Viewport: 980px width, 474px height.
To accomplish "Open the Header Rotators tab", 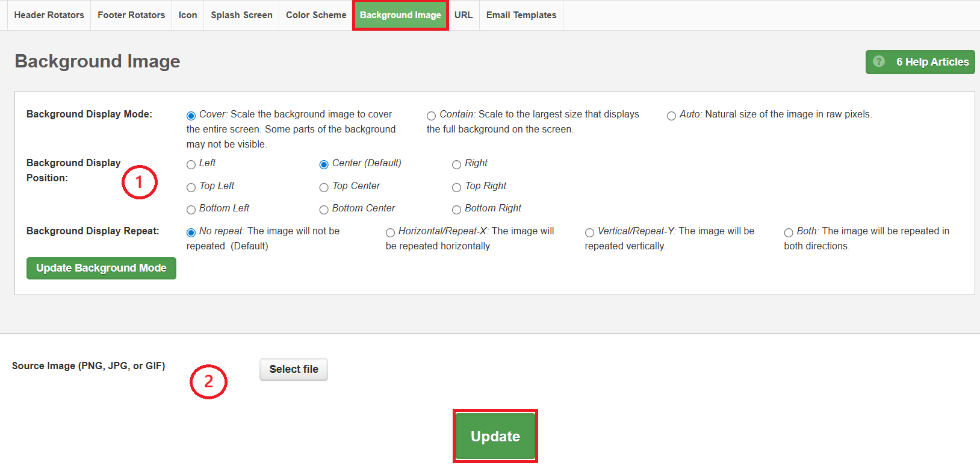I will pos(49,15).
